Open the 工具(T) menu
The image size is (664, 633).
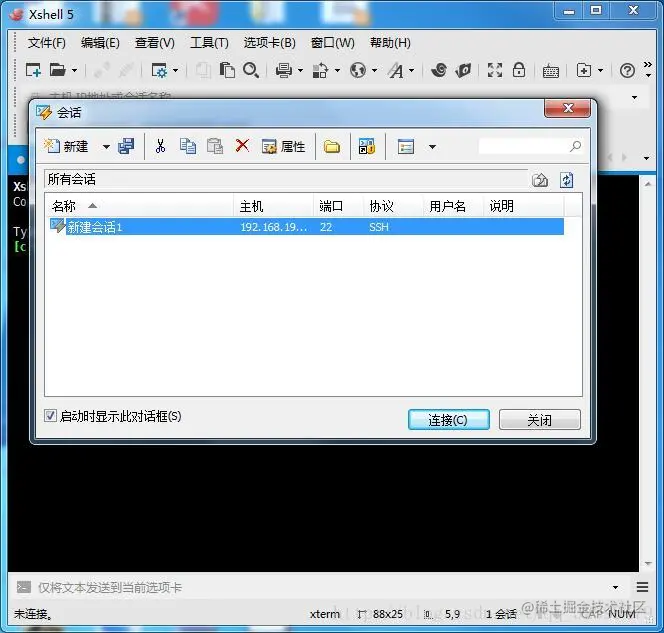[x=209, y=43]
